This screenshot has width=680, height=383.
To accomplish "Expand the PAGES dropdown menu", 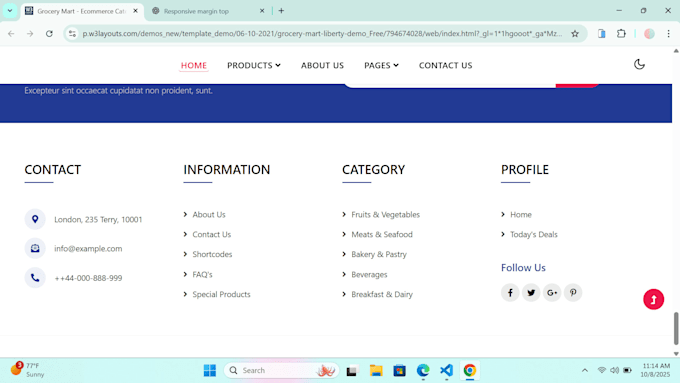I will (x=381, y=65).
